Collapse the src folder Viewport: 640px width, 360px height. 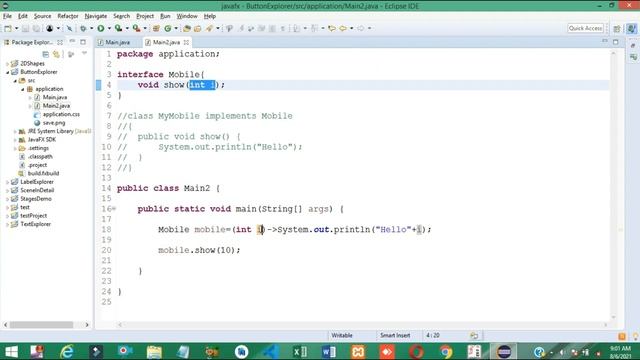pos(15,81)
